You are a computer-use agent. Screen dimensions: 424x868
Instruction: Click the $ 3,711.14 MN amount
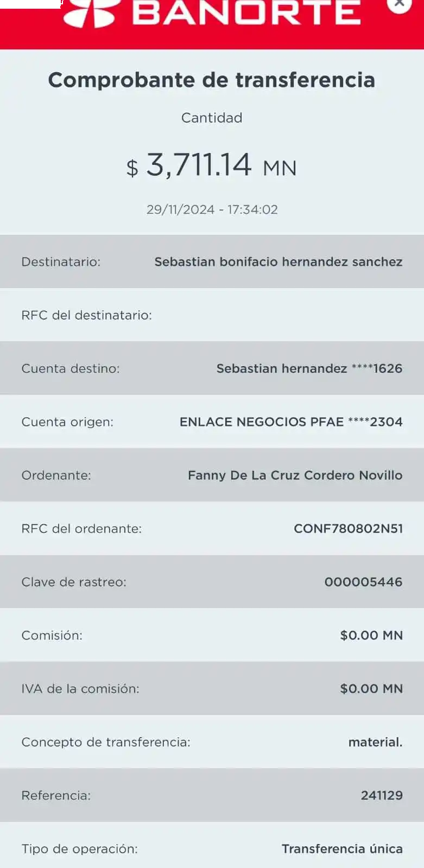(212, 165)
